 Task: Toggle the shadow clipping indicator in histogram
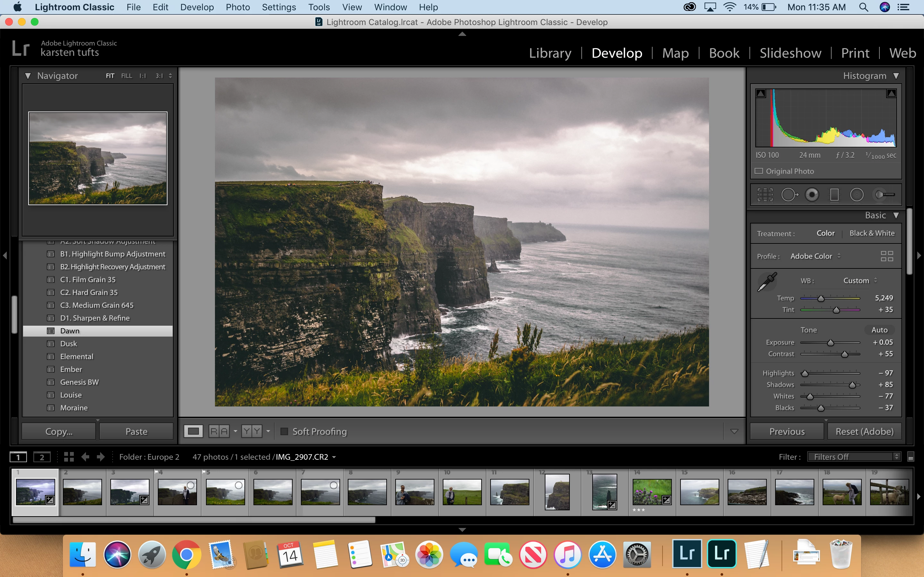pos(761,94)
